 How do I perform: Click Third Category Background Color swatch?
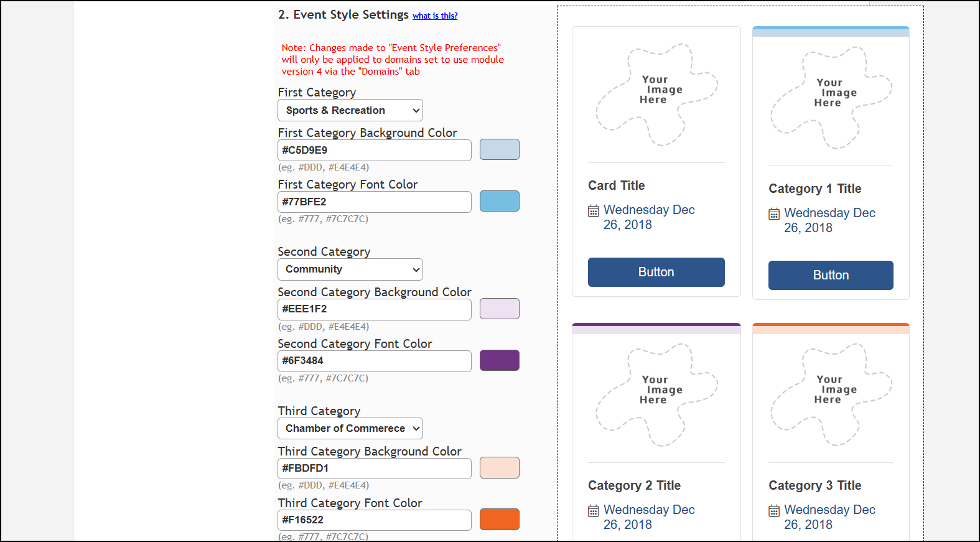pyautogui.click(x=499, y=468)
